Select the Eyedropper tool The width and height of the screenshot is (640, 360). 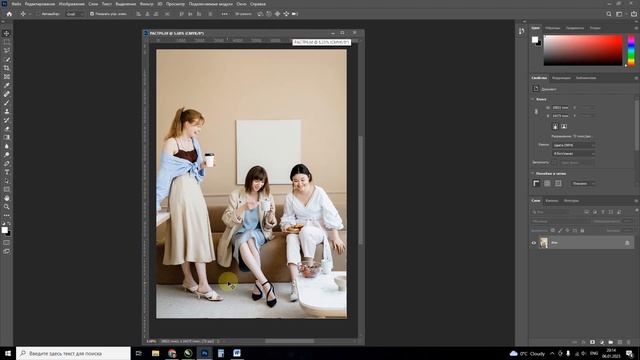pos(7,85)
